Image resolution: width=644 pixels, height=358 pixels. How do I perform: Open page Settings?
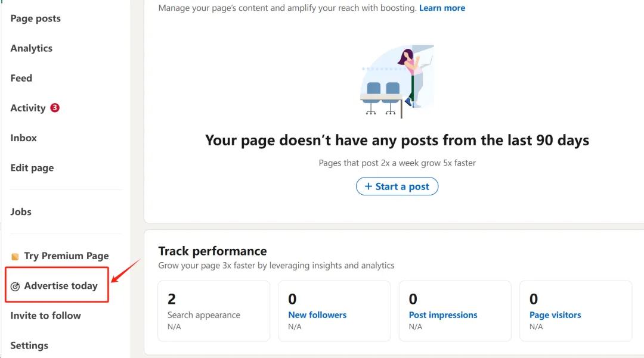29,345
